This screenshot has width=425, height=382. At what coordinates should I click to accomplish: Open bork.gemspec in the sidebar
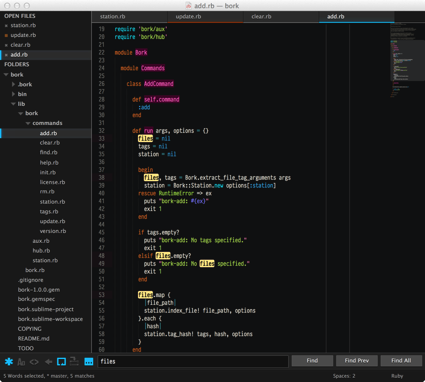(36, 299)
